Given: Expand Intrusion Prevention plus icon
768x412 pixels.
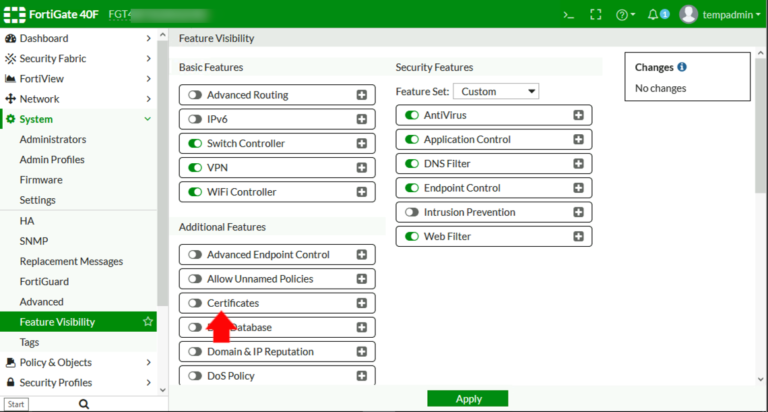Looking at the screenshot, I should (x=578, y=212).
